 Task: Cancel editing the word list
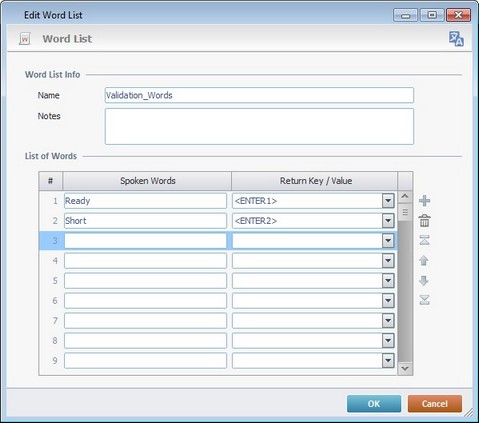tap(435, 404)
